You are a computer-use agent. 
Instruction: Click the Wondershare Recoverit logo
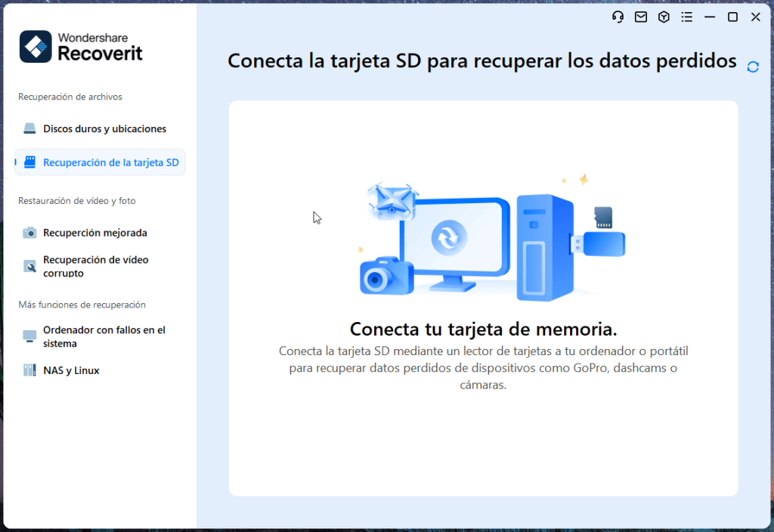81,47
